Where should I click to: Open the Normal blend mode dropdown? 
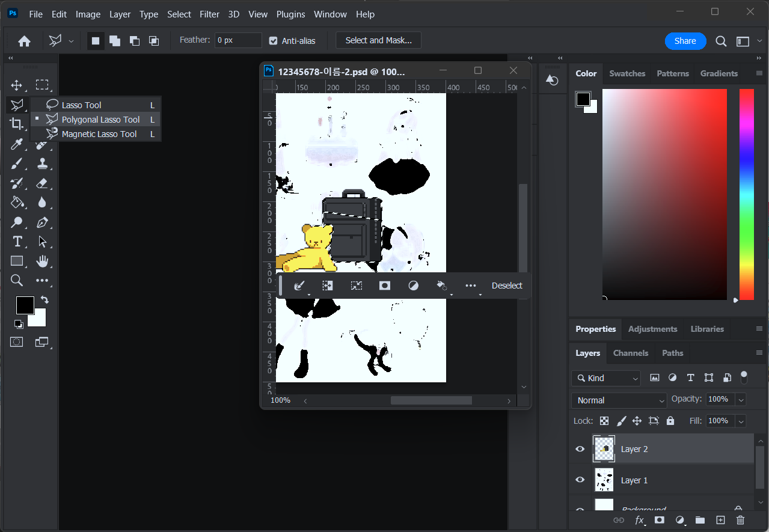click(619, 400)
